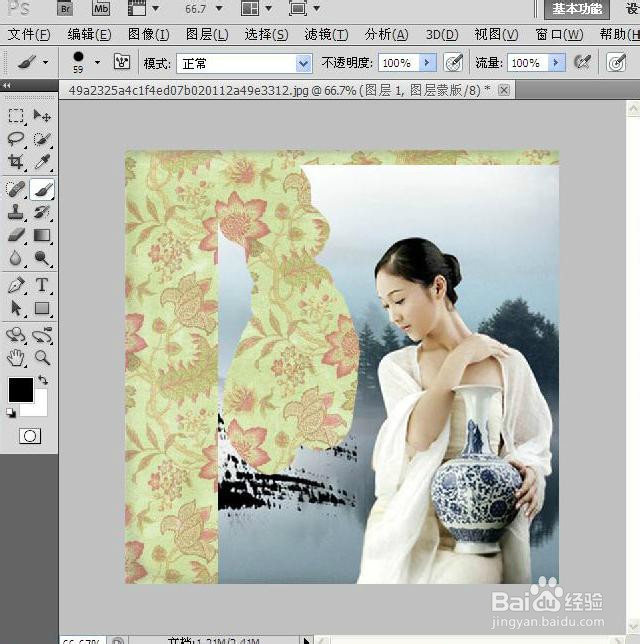Open the flow slider arrow
Screen dimensions: 640x644
tap(557, 63)
